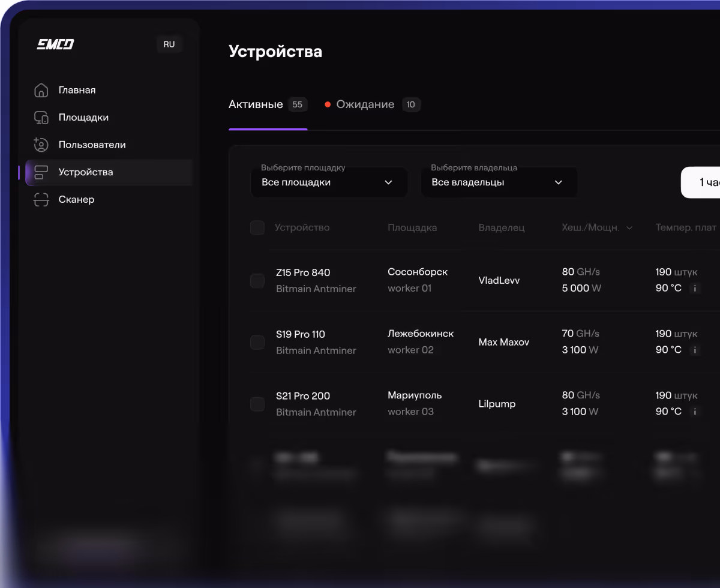Open the Площадки sites icon

click(41, 118)
